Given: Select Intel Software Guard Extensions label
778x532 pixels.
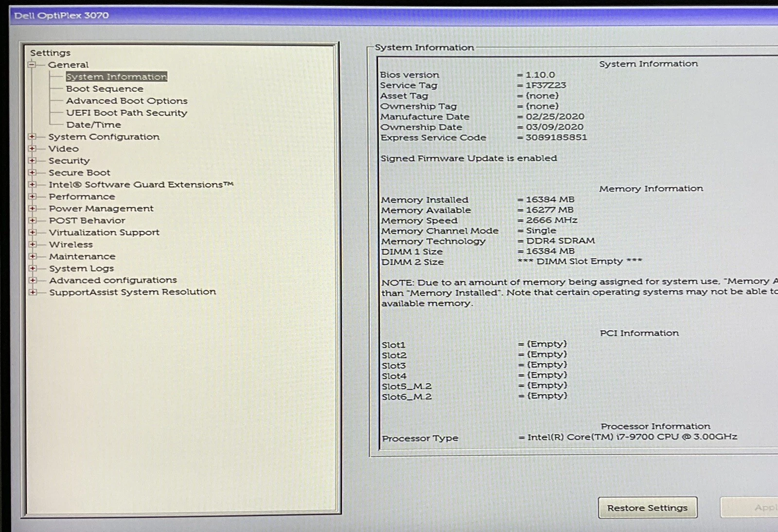Looking at the screenshot, I should coord(141,184).
